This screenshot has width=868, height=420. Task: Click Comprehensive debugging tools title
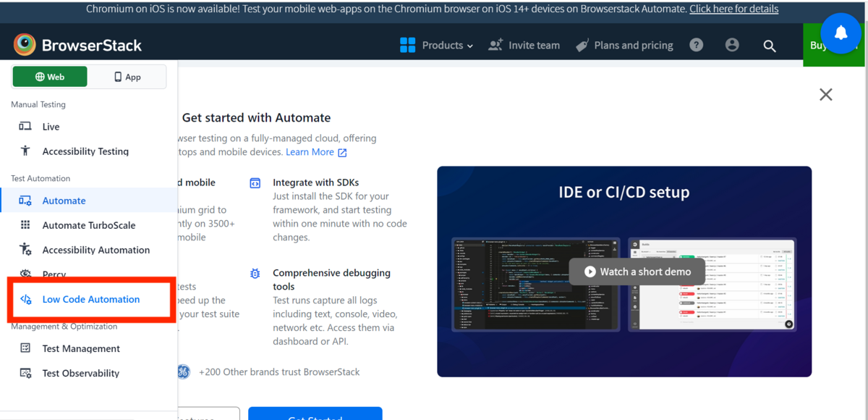[x=331, y=280]
